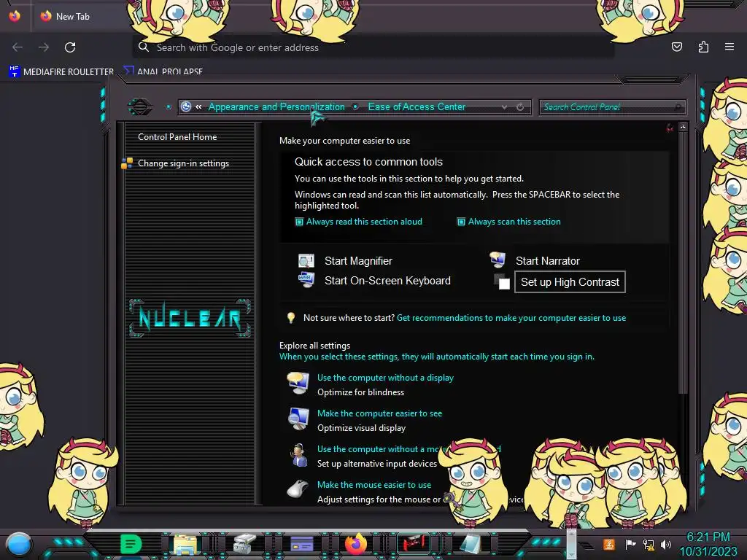Image resolution: width=747 pixels, height=560 pixels.
Task: Click the Control Panel address bar icon
Action: coord(186,106)
